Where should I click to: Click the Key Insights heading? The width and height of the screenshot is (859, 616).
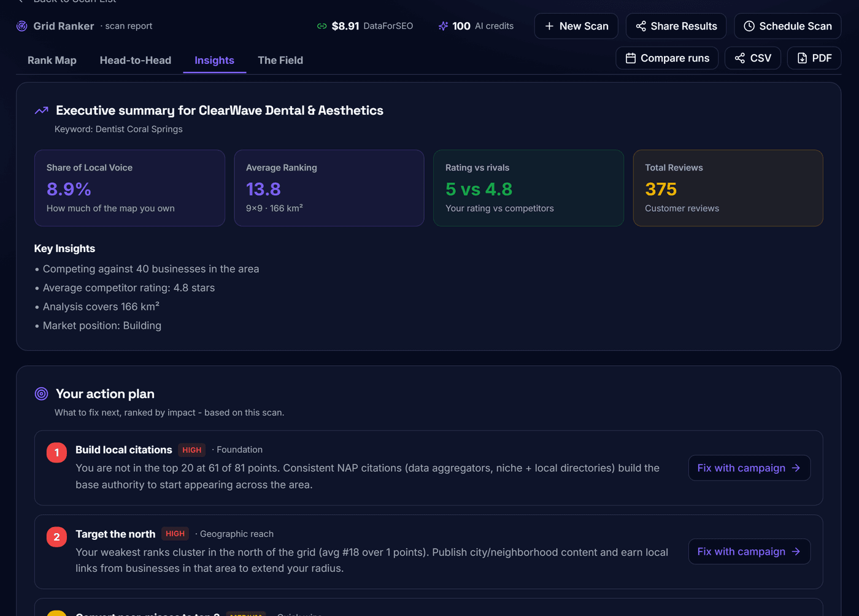coord(64,248)
